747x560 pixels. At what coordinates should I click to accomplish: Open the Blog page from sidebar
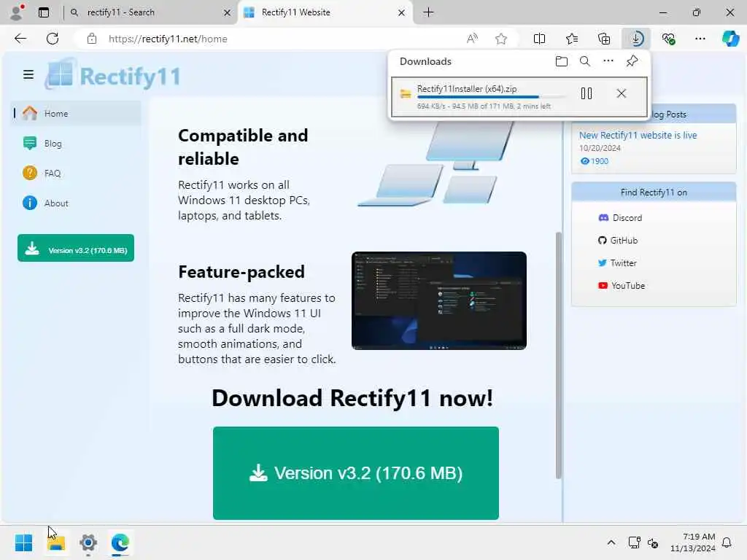click(x=75, y=144)
